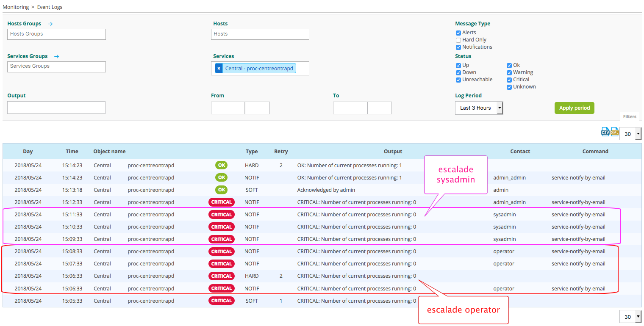Click the OK status badge at 15:13:18
Screen dimensions: 644x326
click(221, 190)
